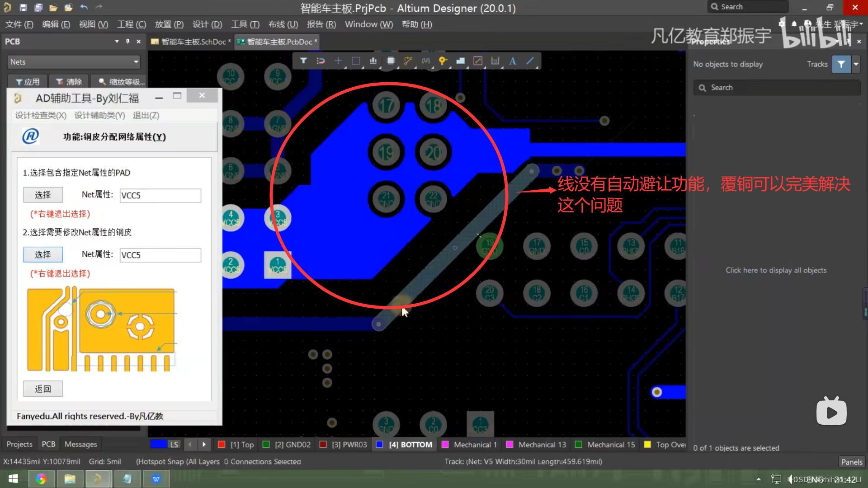Image resolution: width=868 pixels, height=488 pixels.
Task: Click the 返回 button in the tool dialog
Action: click(42, 389)
